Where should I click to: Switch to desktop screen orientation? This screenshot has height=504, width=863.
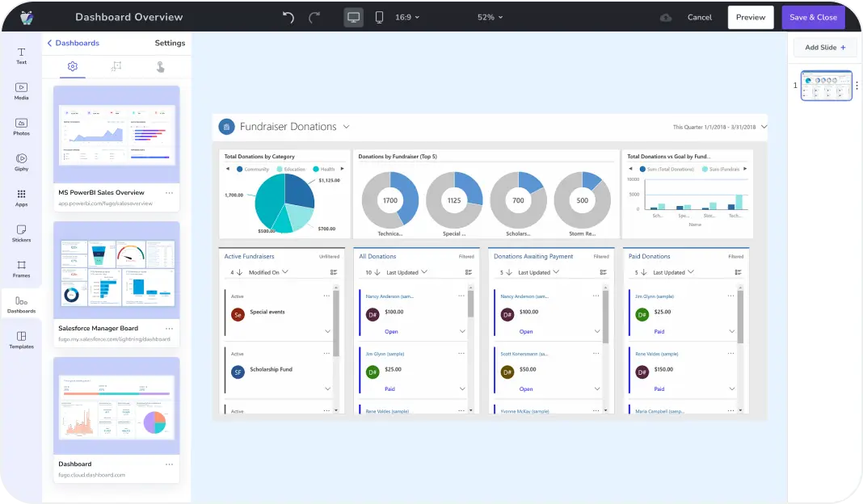pyautogui.click(x=353, y=18)
